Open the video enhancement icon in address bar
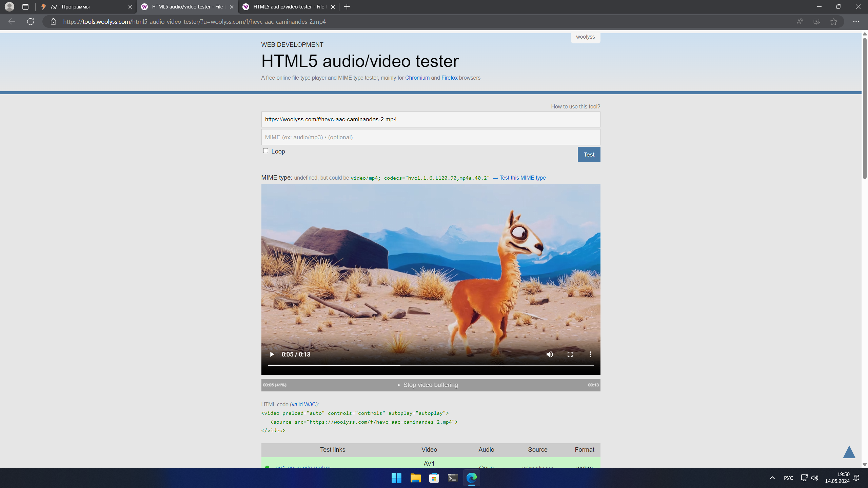 coord(817,21)
